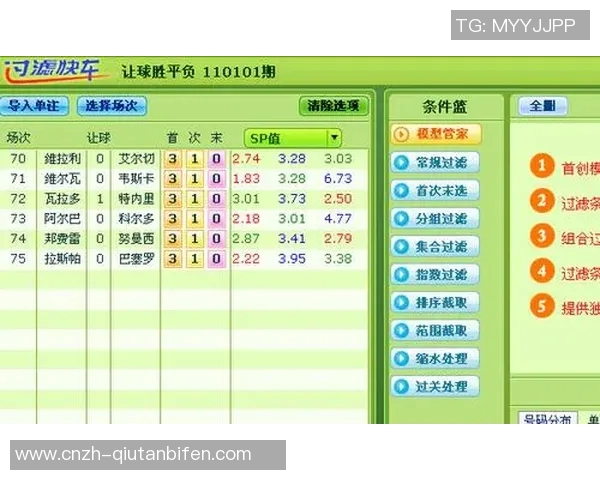600x480 pixels.
Task: Toggle result 0 for match 73
Action: 217,219
